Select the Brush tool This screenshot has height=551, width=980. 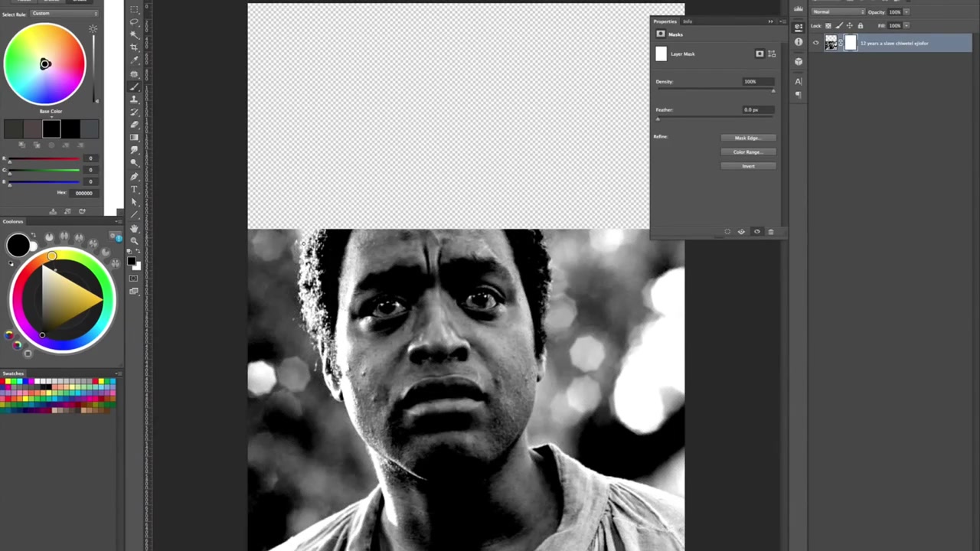134,87
